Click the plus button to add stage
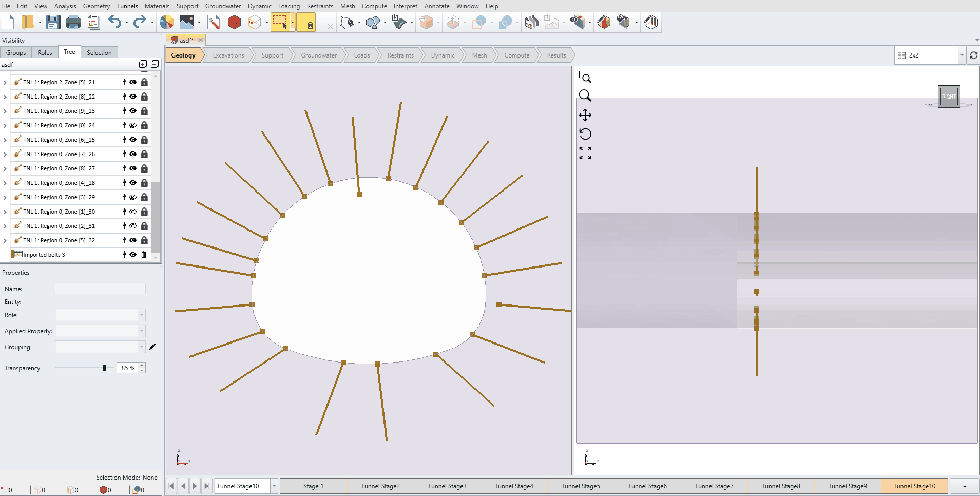This screenshot has height=496, width=980. (964, 486)
